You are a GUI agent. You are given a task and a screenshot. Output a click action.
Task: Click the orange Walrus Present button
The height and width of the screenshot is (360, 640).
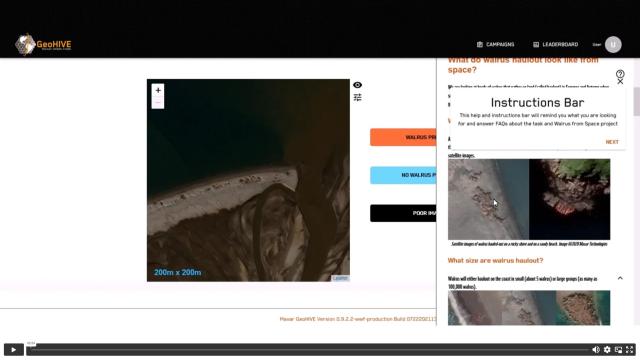coord(403,137)
